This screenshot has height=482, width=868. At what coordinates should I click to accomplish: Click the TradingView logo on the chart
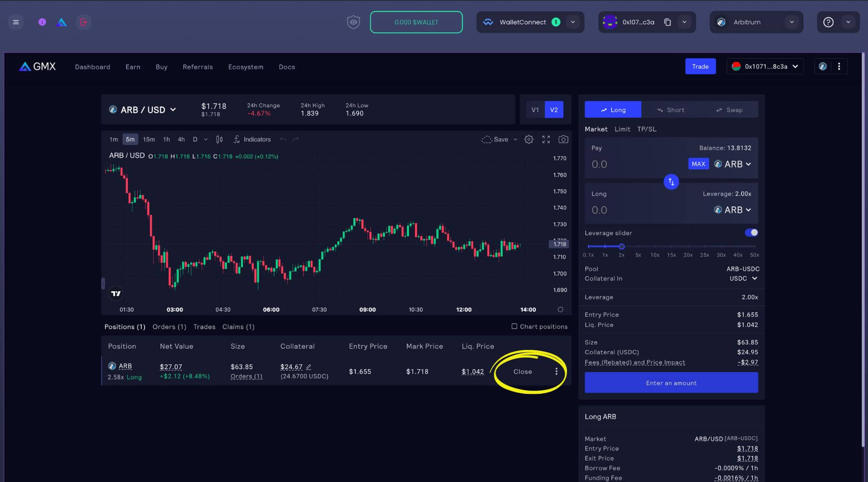click(x=116, y=293)
